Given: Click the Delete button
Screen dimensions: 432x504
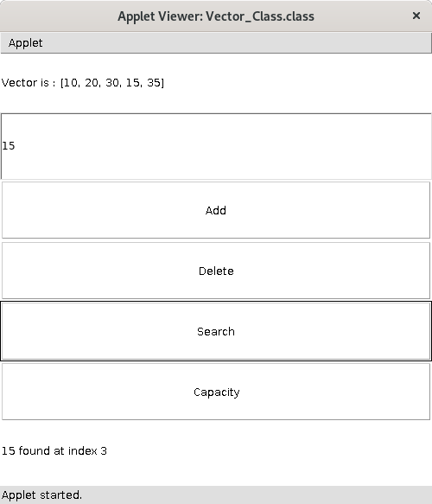Looking at the screenshot, I should 216,271.
